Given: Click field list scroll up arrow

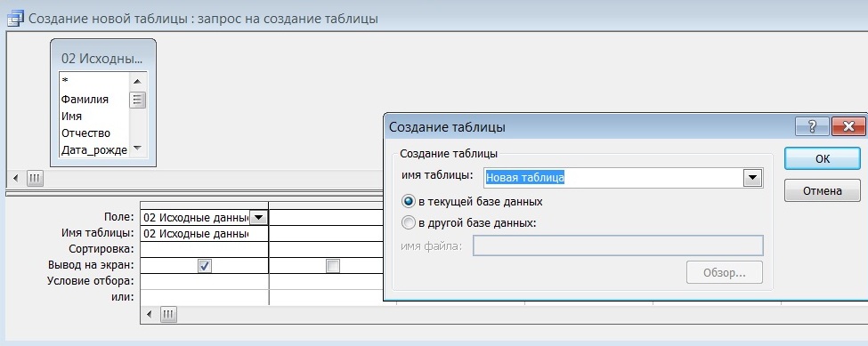Looking at the screenshot, I should tap(137, 81).
